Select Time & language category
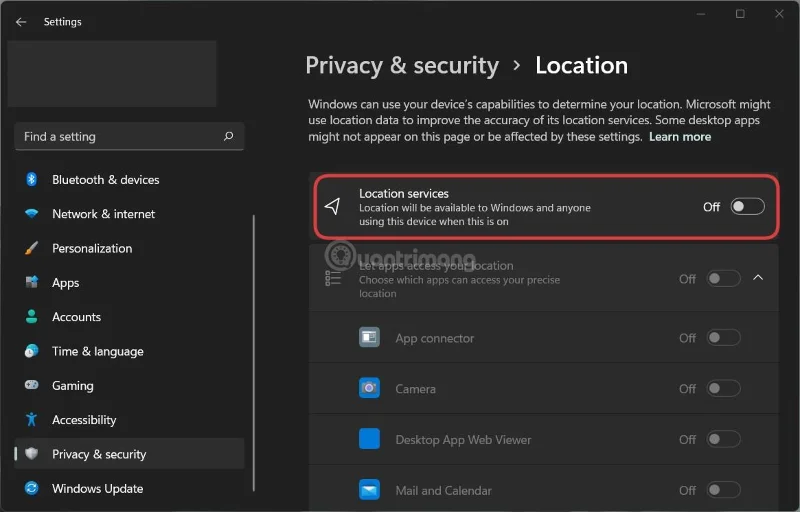The height and width of the screenshot is (512, 800). [x=129, y=351]
